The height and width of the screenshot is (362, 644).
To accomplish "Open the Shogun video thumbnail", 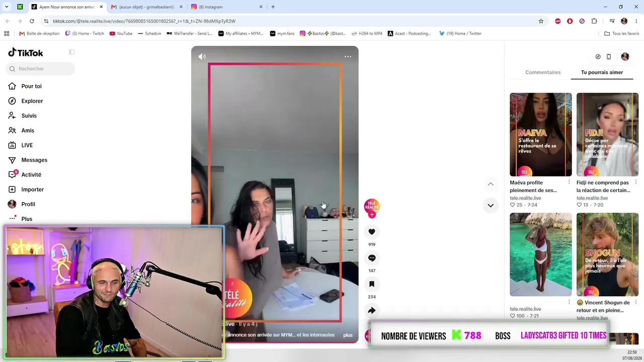I will 607,254.
